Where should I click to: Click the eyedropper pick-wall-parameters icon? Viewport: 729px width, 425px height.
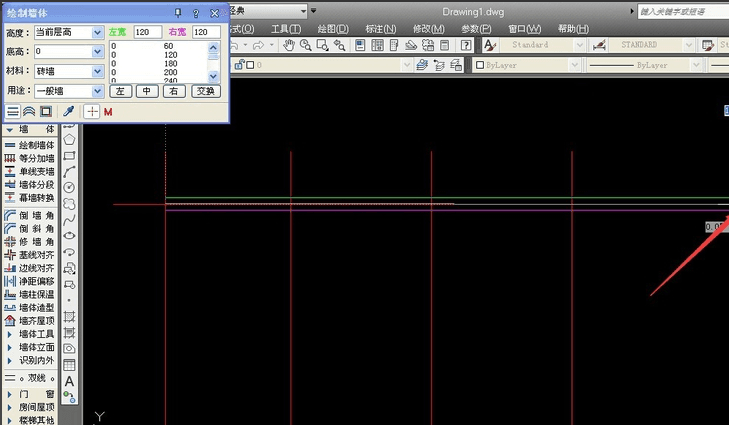[68, 112]
